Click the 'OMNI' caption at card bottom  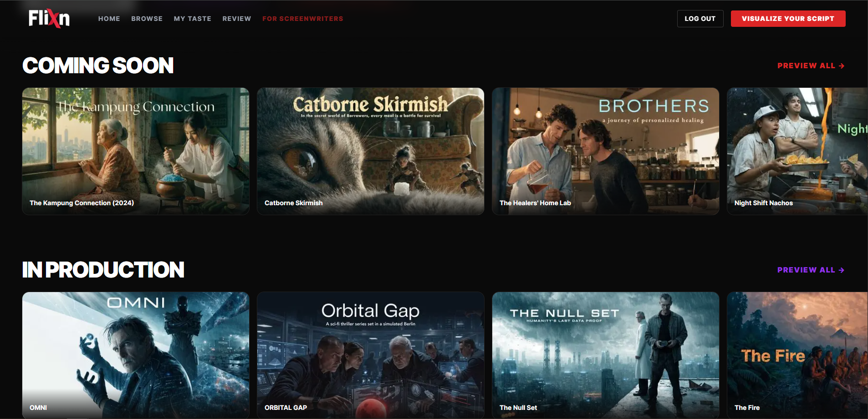click(x=38, y=408)
